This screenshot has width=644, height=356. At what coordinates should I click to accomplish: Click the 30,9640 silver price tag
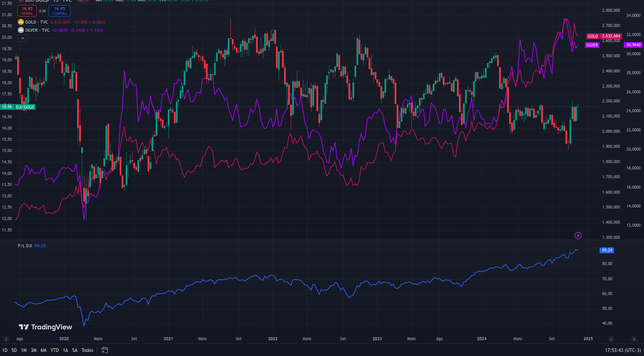(x=634, y=45)
